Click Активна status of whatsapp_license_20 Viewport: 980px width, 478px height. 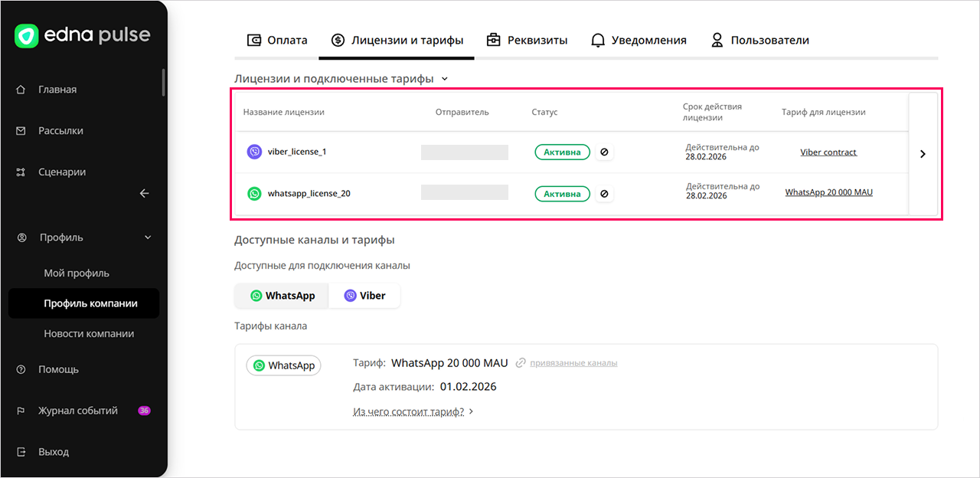click(563, 194)
